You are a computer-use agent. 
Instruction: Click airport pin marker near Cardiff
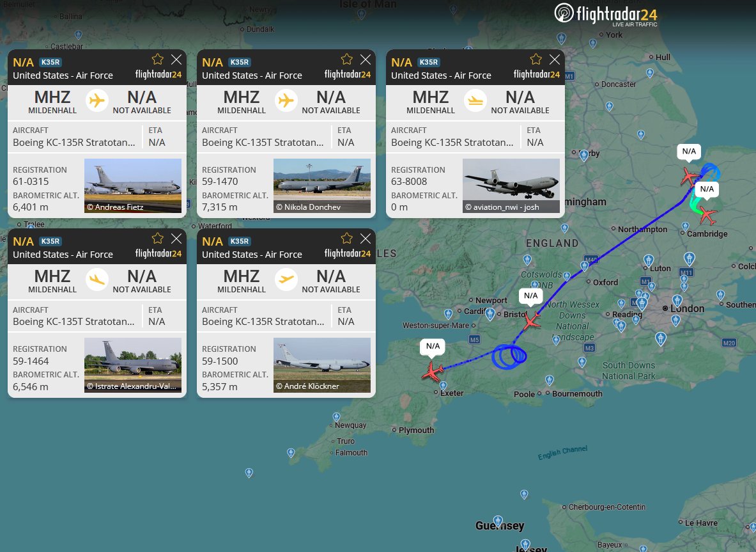tap(490, 314)
